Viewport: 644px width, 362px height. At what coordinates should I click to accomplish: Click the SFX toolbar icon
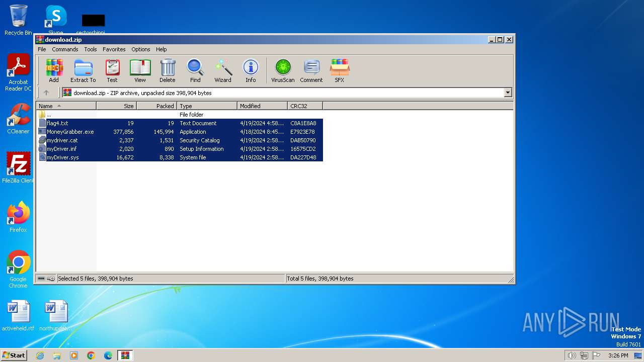[340, 70]
